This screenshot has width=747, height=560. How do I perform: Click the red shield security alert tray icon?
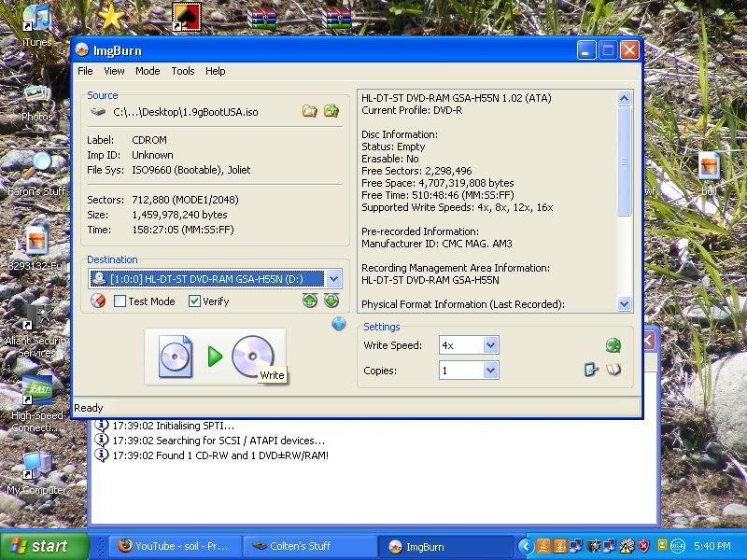coord(644,546)
